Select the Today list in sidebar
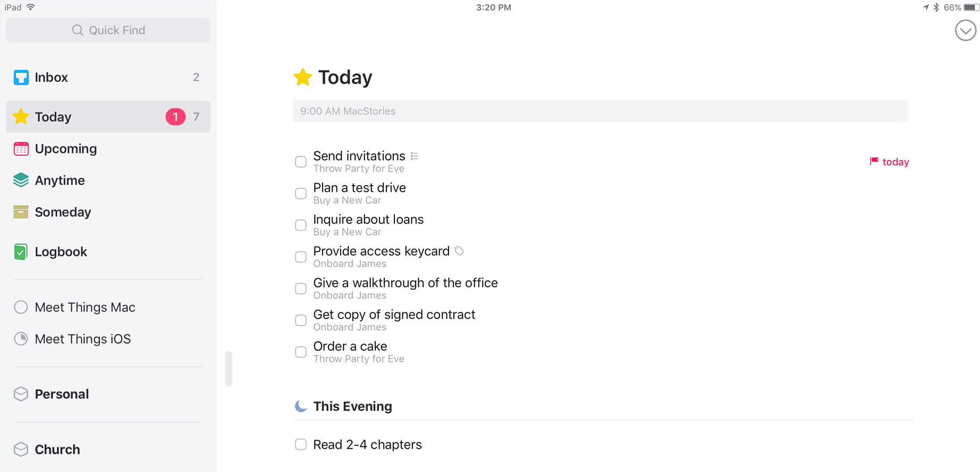This screenshot has height=472, width=980. click(53, 117)
